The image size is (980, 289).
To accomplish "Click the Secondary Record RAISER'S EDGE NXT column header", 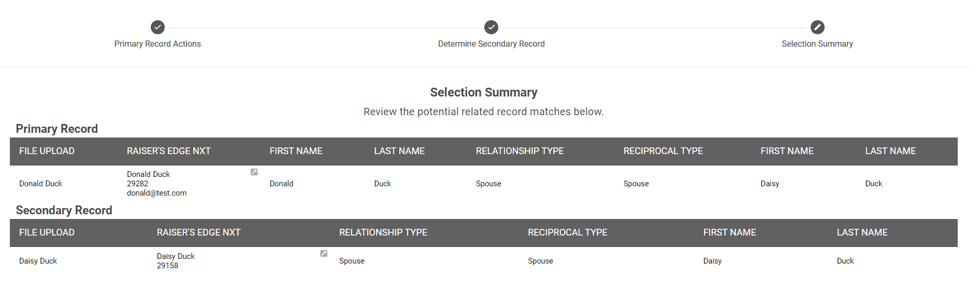I will [198, 232].
